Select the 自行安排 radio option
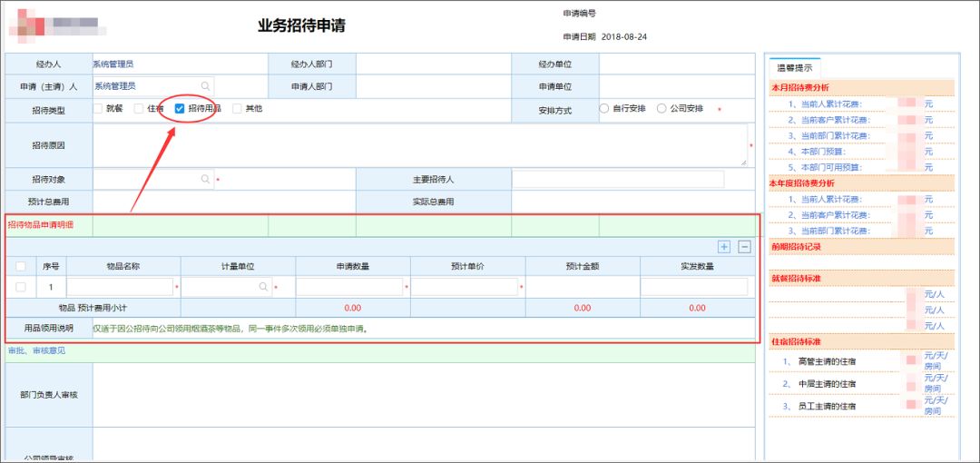This screenshot has width=980, height=463. coord(603,108)
